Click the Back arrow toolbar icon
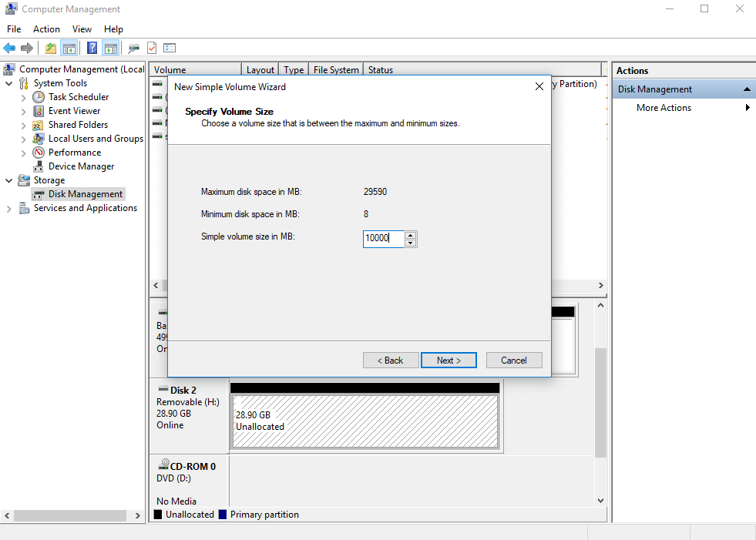 pyautogui.click(x=9, y=48)
